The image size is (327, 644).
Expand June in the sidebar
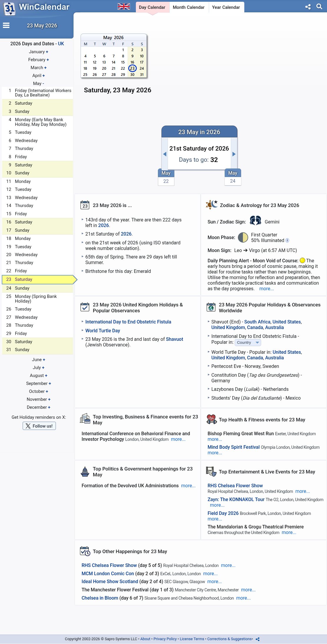coord(39,360)
